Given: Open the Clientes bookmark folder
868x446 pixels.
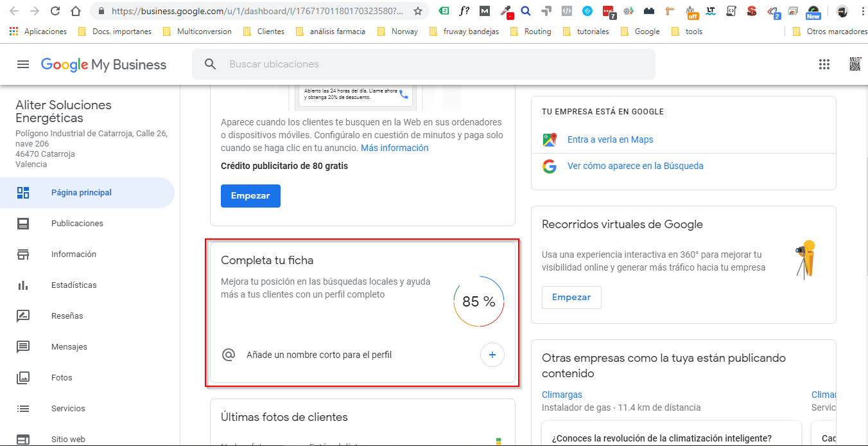Looking at the screenshot, I should coord(264,31).
